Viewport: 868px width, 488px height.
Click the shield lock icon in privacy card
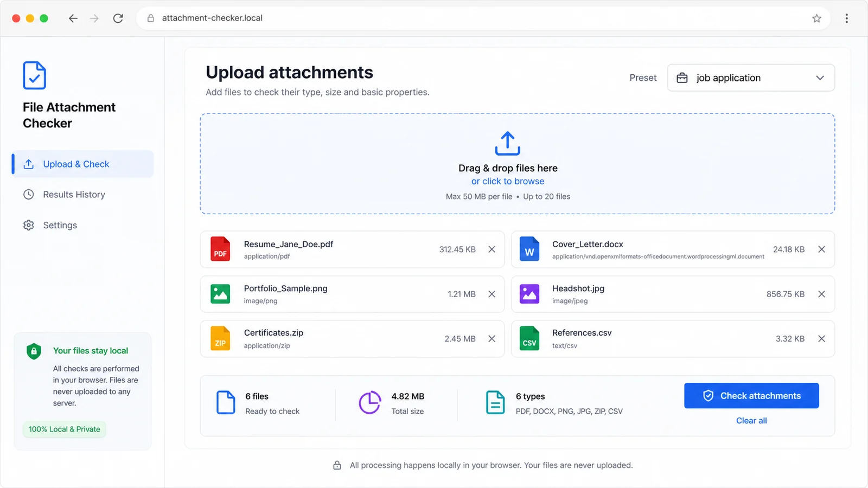[34, 351]
